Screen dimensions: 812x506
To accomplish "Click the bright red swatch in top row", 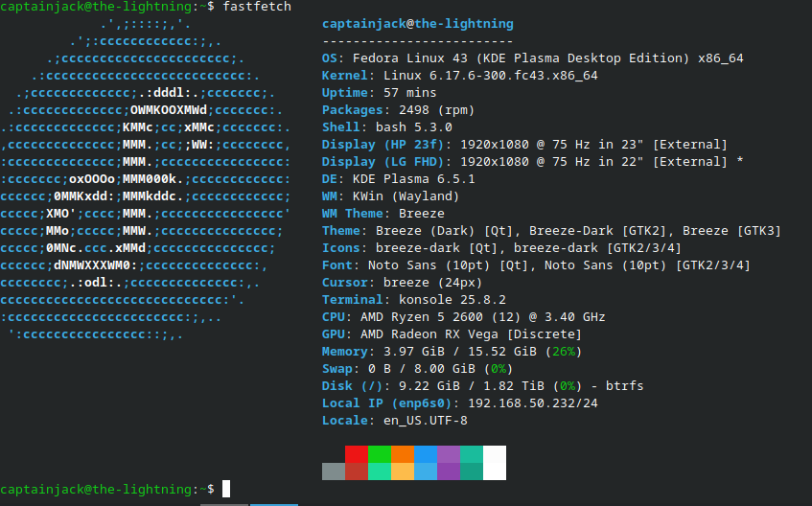I will coord(356,454).
